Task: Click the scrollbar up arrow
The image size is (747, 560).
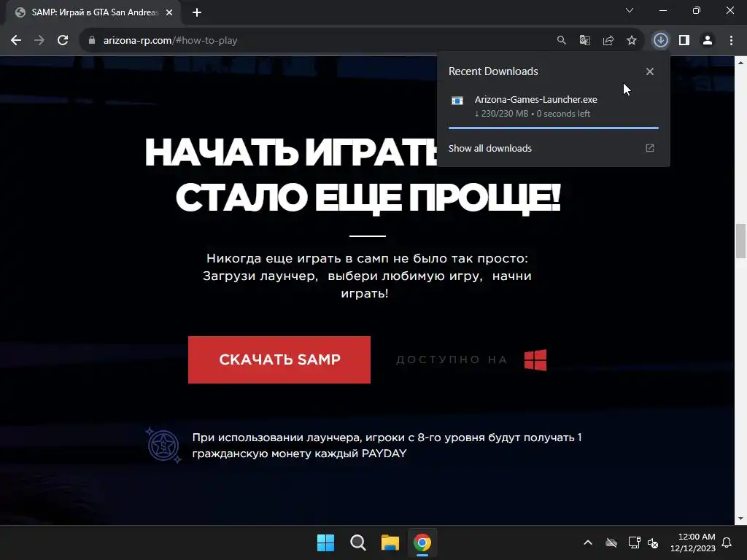Action: 740,62
